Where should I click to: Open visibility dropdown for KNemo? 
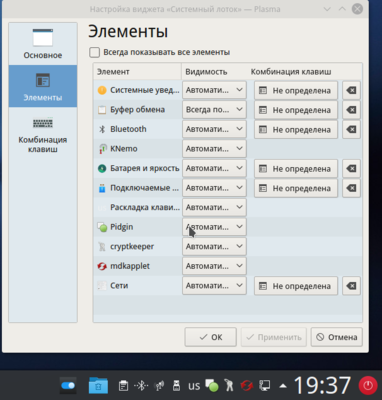214,149
